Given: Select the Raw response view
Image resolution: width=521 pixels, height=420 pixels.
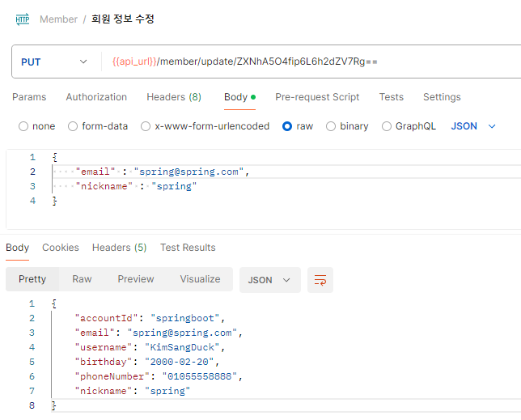Looking at the screenshot, I should 82,279.
